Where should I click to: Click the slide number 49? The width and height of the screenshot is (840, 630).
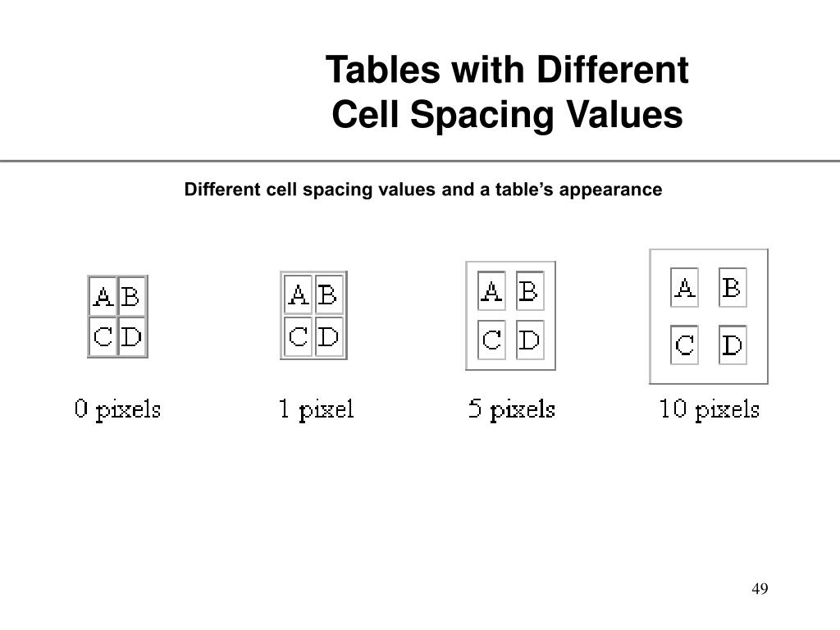pyautogui.click(x=760, y=589)
